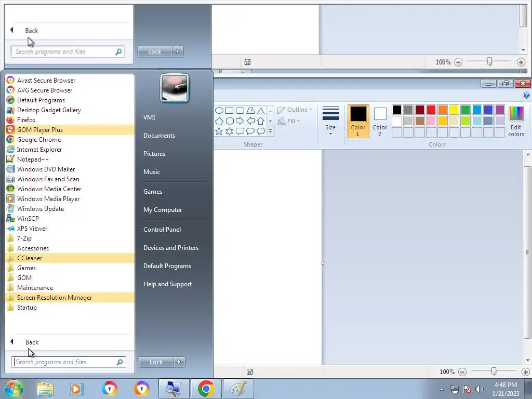Expand the Startup folder
Screen dimensions: 532x399
(x=70, y=308)
